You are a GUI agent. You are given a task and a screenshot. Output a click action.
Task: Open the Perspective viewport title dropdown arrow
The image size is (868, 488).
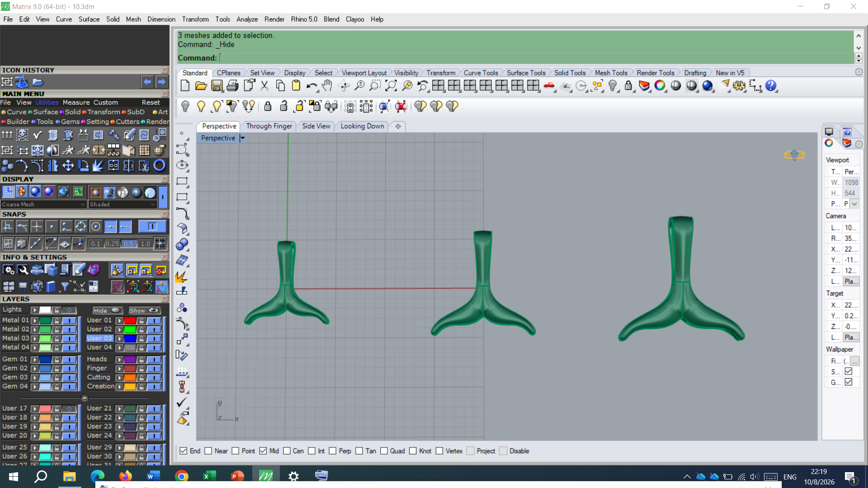click(242, 138)
